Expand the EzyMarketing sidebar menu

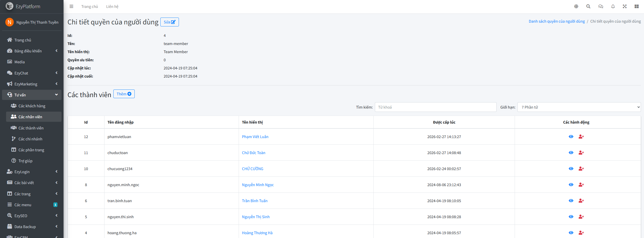click(x=32, y=84)
